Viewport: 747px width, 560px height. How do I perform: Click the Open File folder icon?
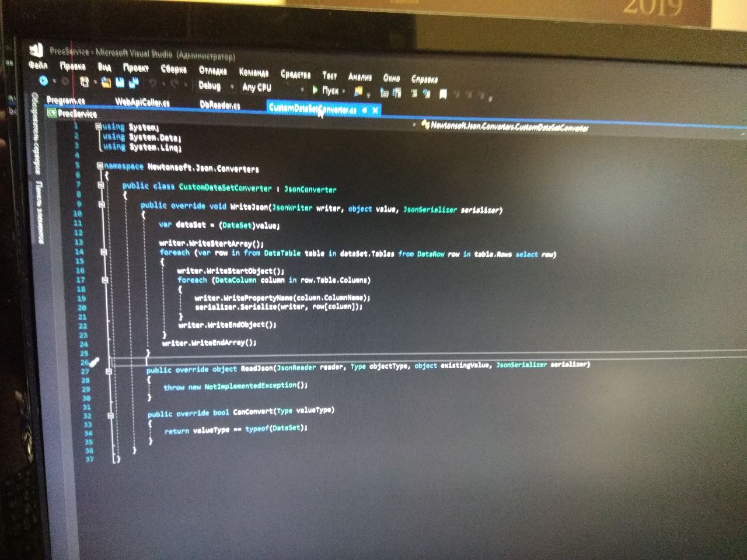click(x=106, y=83)
